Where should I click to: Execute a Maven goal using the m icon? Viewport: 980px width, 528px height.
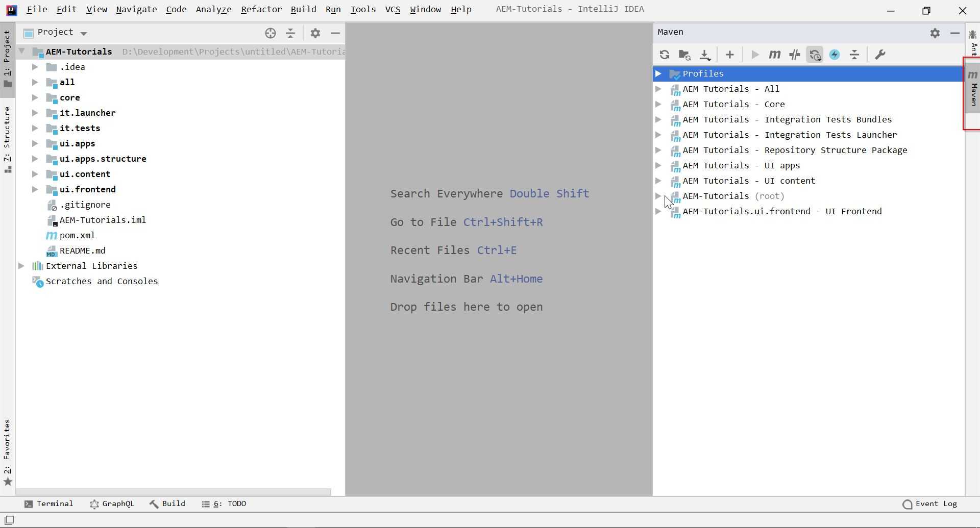click(774, 55)
